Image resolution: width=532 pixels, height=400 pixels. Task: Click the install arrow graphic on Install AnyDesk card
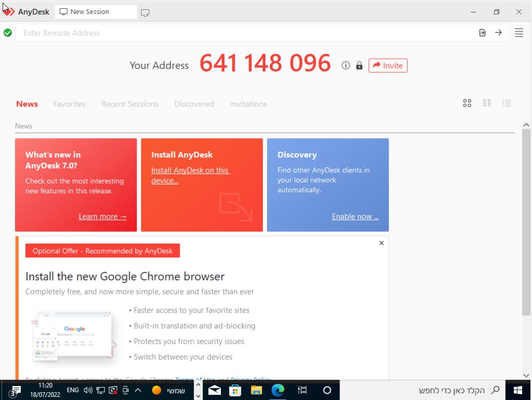pyautogui.click(x=236, y=207)
